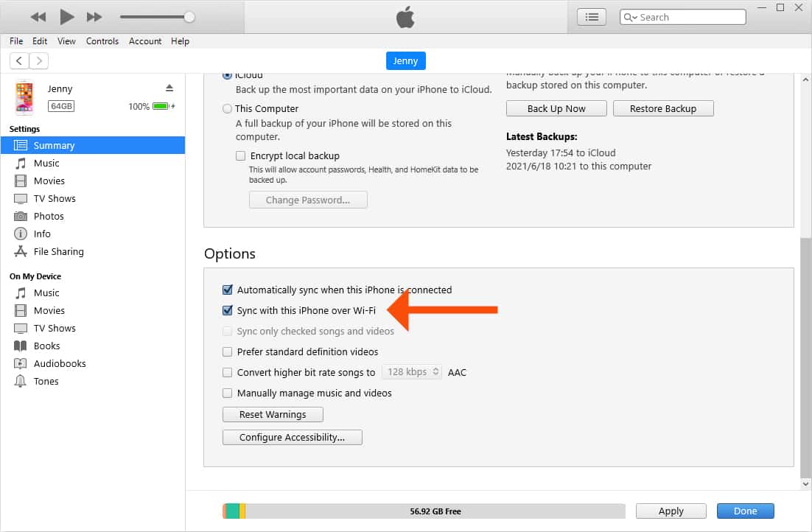The height and width of the screenshot is (532, 812).
Task: Open the 128 kbps bit rate selector
Action: 411,372
